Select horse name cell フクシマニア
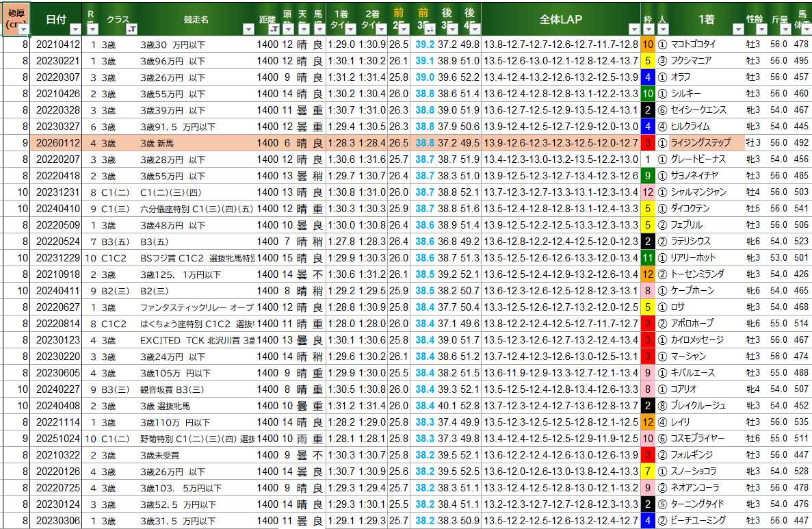This screenshot has height=529, width=812. pos(707,61)
